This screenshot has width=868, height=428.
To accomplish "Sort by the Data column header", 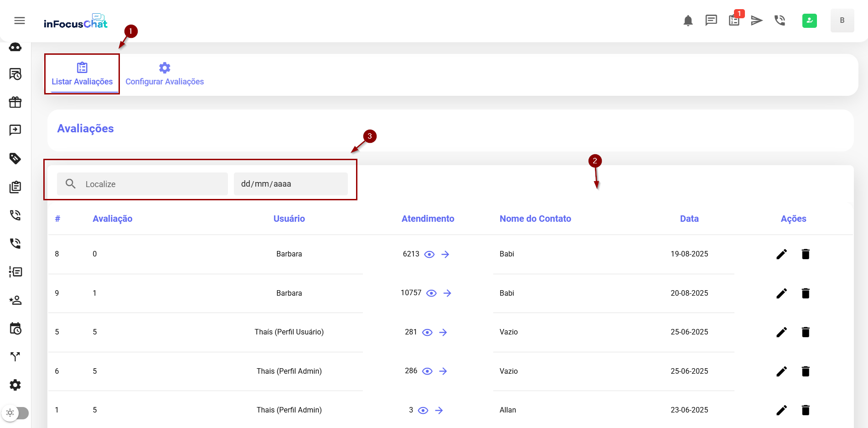I will coord(689,219).
